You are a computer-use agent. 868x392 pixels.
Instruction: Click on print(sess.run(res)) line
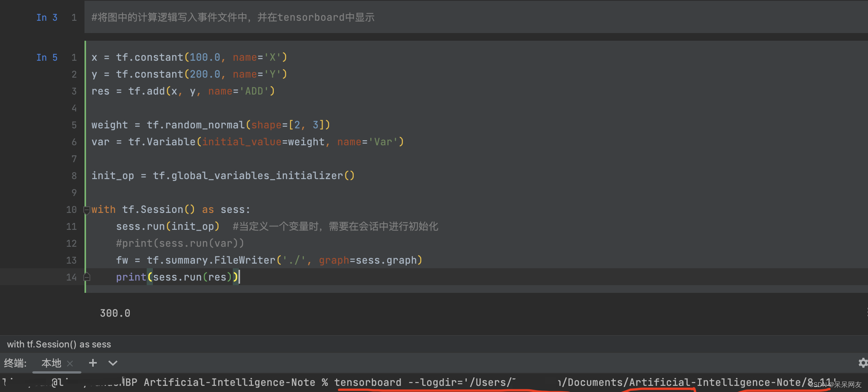(177, 277)
